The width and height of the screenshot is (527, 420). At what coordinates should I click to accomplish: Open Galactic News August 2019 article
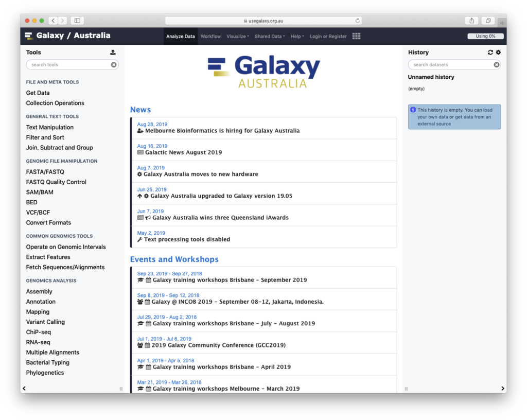tap(184, 152)
